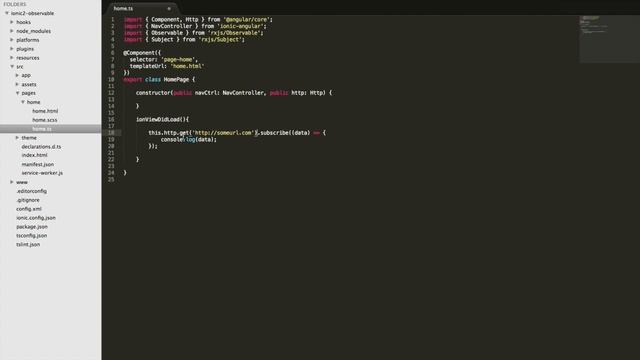
Task: Click the 'home.html' templateUrl string
Action: tap(187, 66)
